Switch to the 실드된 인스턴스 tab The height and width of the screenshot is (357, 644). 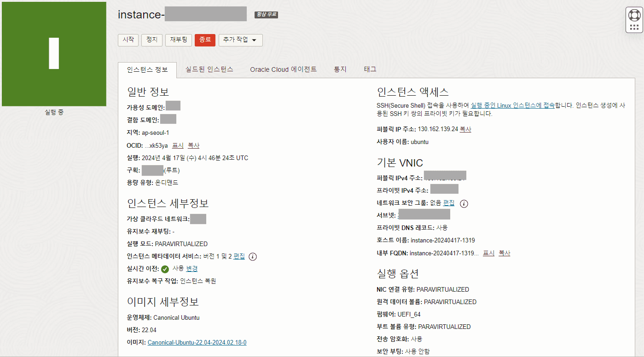click(x=209, y=69)
